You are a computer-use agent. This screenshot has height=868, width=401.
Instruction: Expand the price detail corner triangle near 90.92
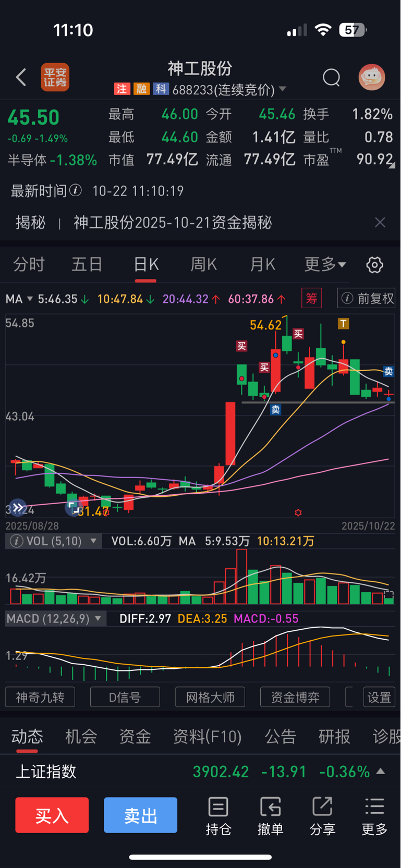pyautogui.click(x=392, y=165)
